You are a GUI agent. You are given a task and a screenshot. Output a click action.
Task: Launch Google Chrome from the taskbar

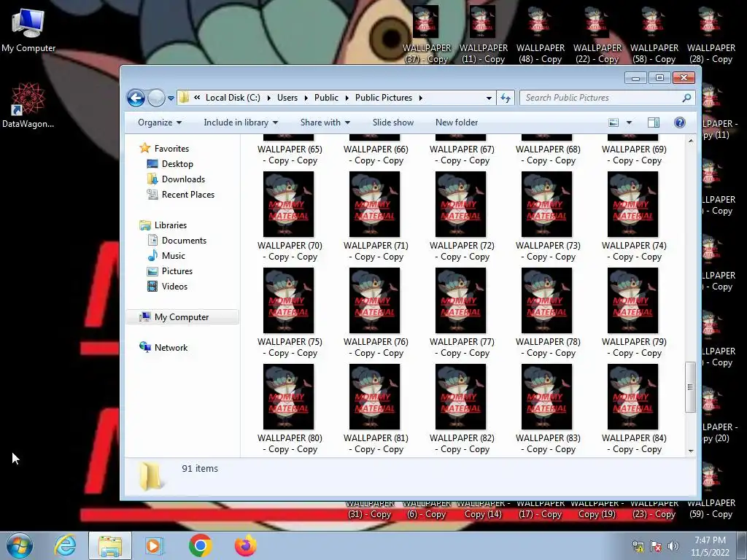click(200, 545)
